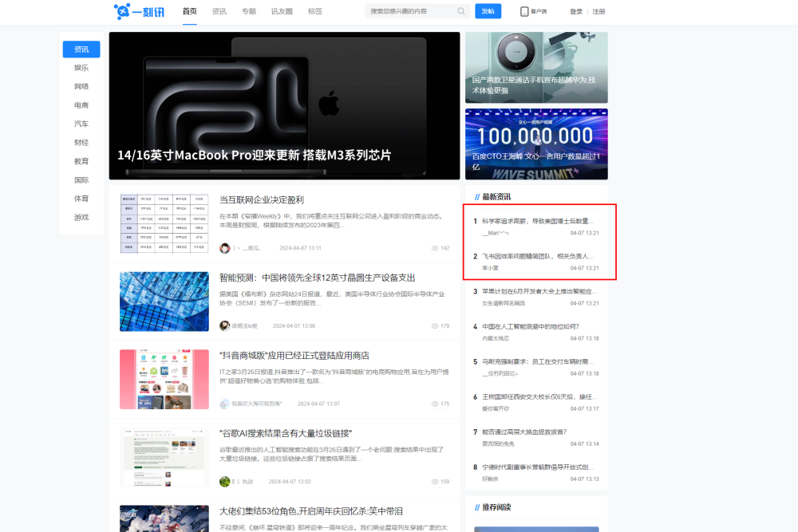Open latest news 2 飞书因效率问题精简团队
Image resolution: width=798 pixels, height=532 pixels.
click(x=538, y=256)
